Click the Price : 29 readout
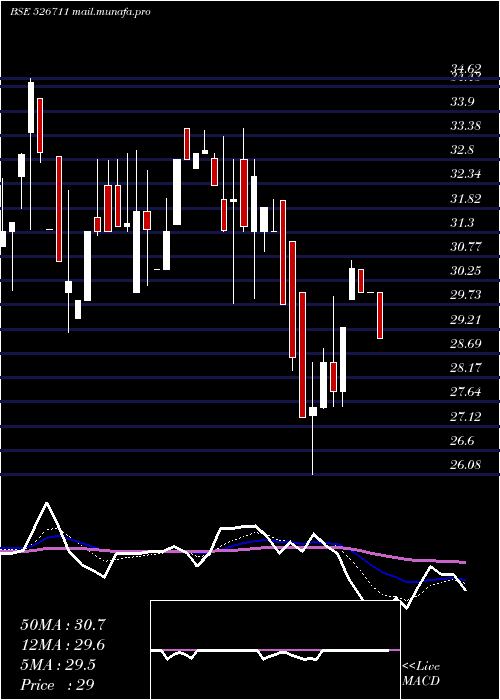Image resolution: width=500 pixels, height=700 pixels. [57, 685]
